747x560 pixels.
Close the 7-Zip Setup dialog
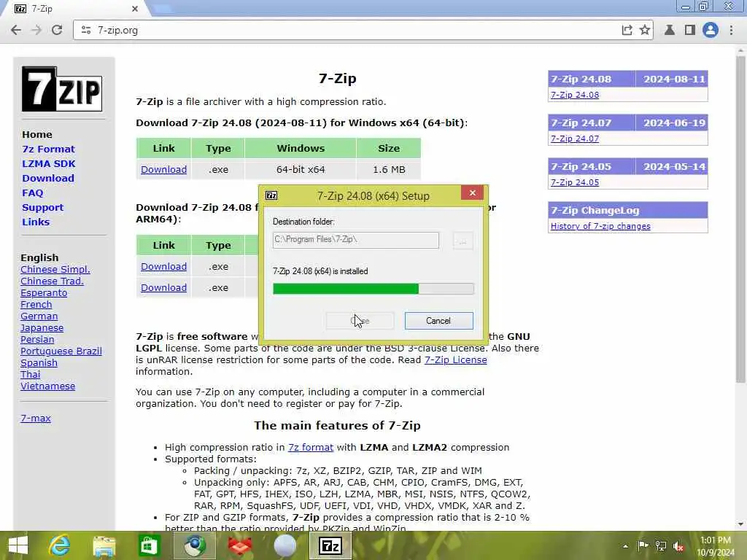click(x=472, y=192)
